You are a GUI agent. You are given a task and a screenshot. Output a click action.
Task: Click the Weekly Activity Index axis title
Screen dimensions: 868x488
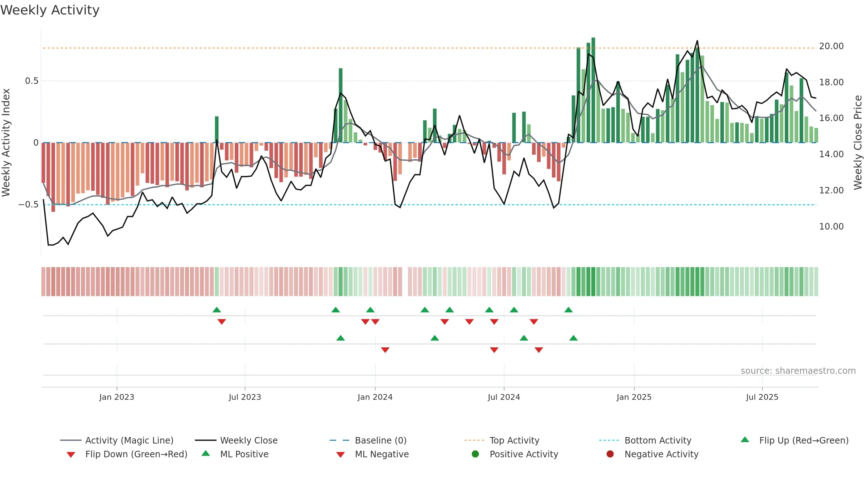(6, 142)
